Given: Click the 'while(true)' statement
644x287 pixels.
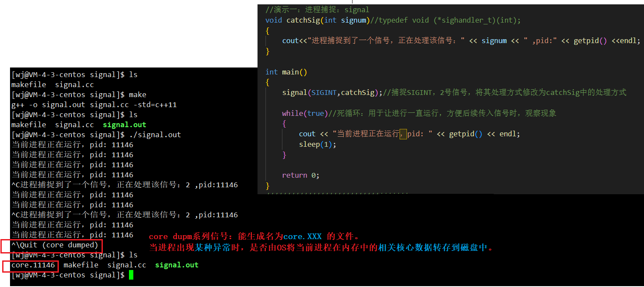Looking at the screenshot, I should point(305,113).
